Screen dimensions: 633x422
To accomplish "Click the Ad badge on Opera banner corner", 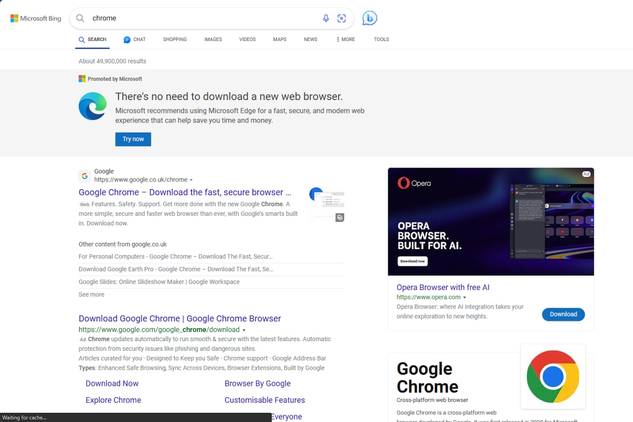I will [586, 174].
